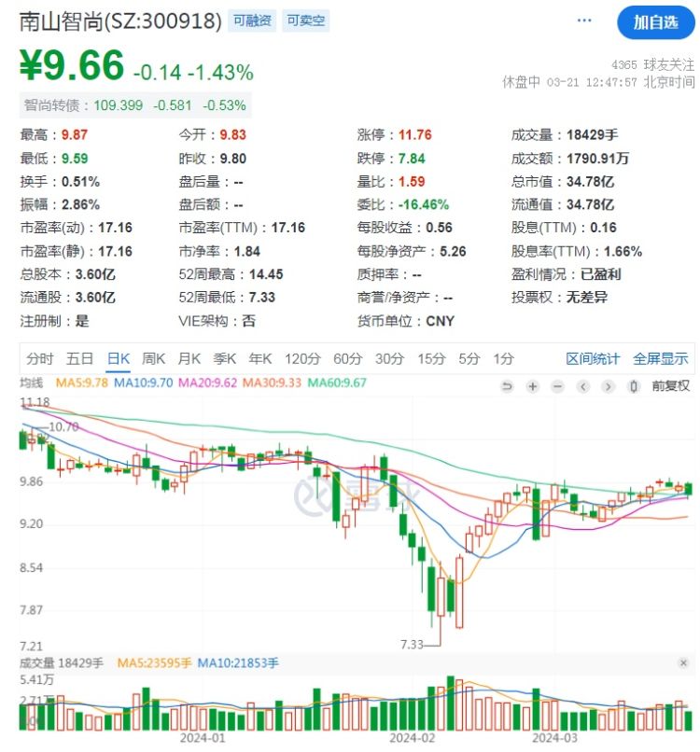Viewport: 700px width, 752px height.
Task: Open the 前复权 adjustment dropdown
Action: point(670,385)
